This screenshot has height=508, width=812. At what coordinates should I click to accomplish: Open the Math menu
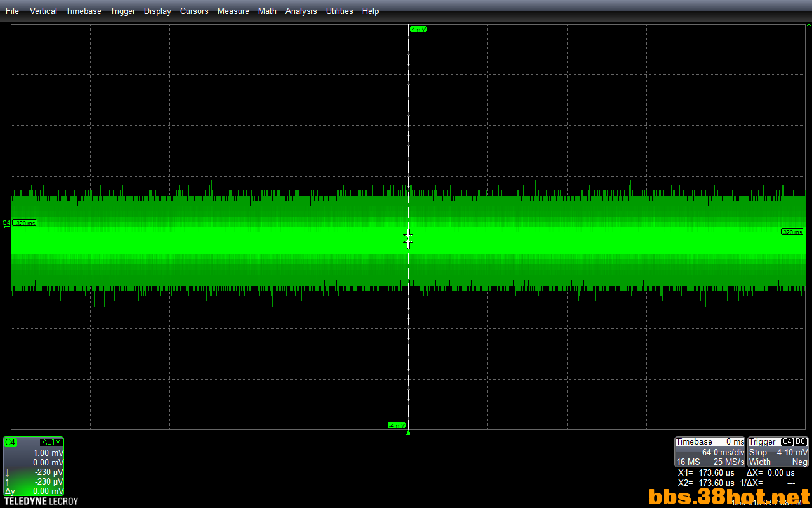click(267, 11)
